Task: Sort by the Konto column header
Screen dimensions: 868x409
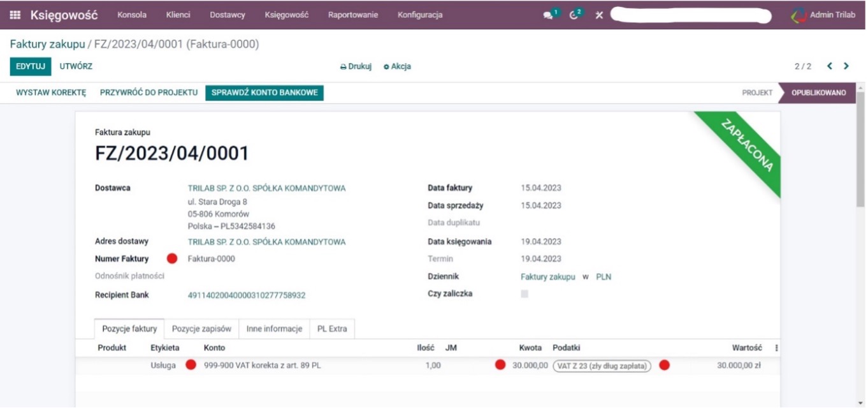Action: click(x=214, y=348)
